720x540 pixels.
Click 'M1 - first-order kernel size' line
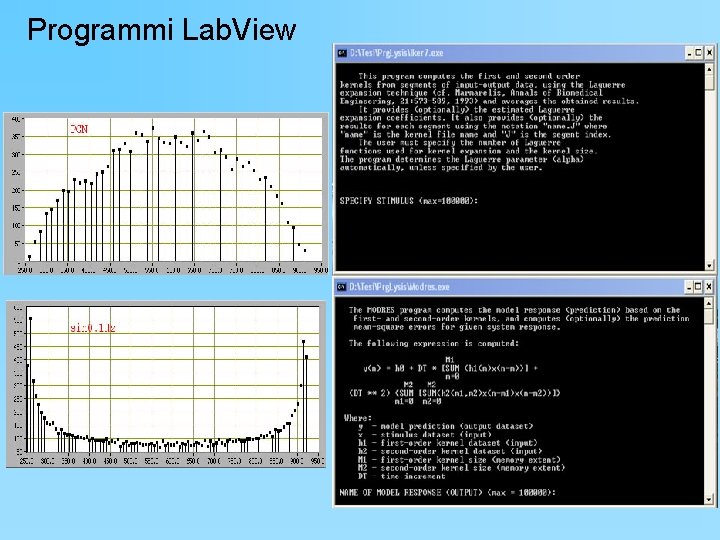[459, 459]
